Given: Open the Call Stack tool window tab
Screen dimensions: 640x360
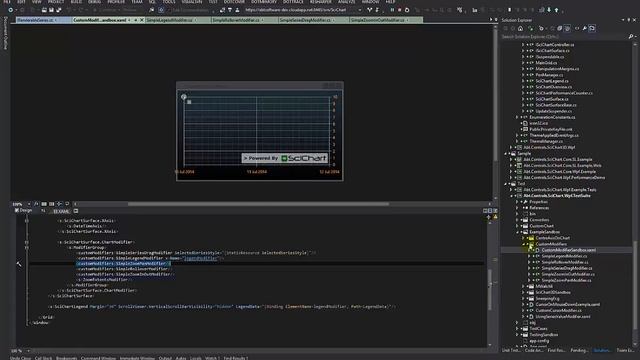Looking at the screenshot, I should [43, 358].
